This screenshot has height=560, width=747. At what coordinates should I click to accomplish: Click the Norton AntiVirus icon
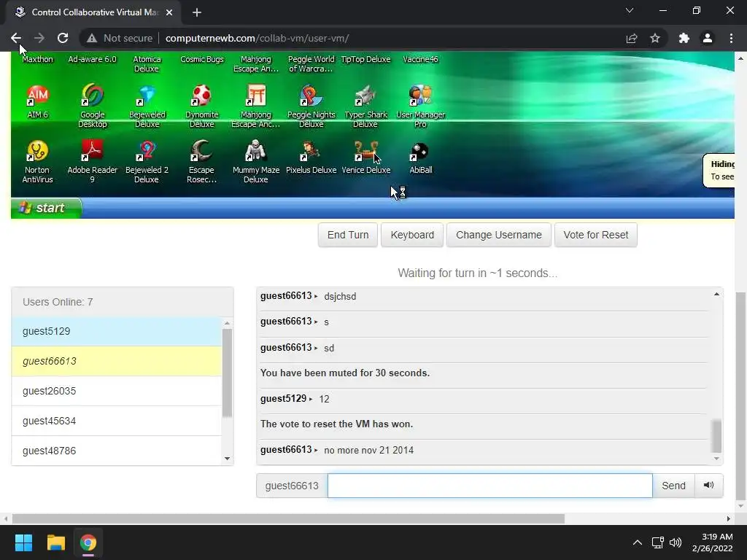[x=37, y=151]
